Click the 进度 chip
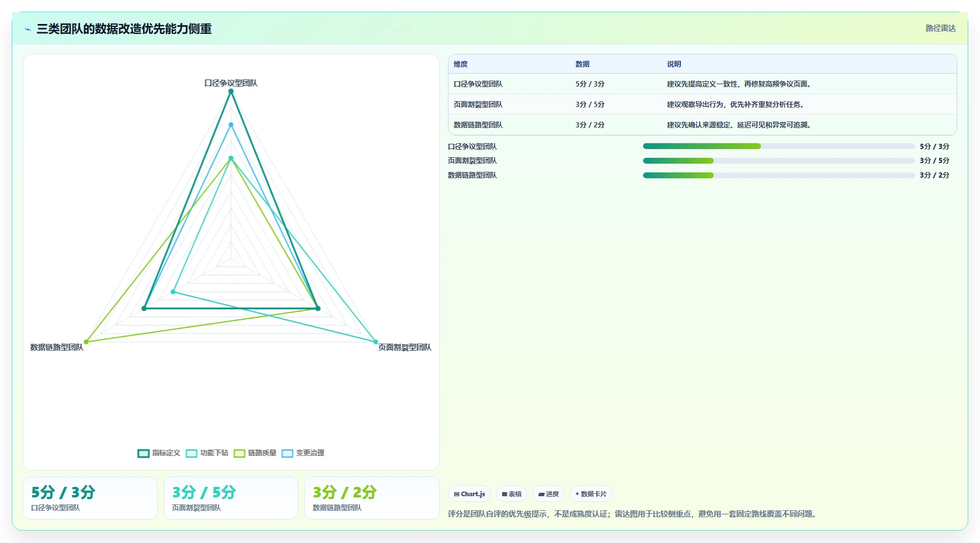980x543 pixels. pos(548,494)
